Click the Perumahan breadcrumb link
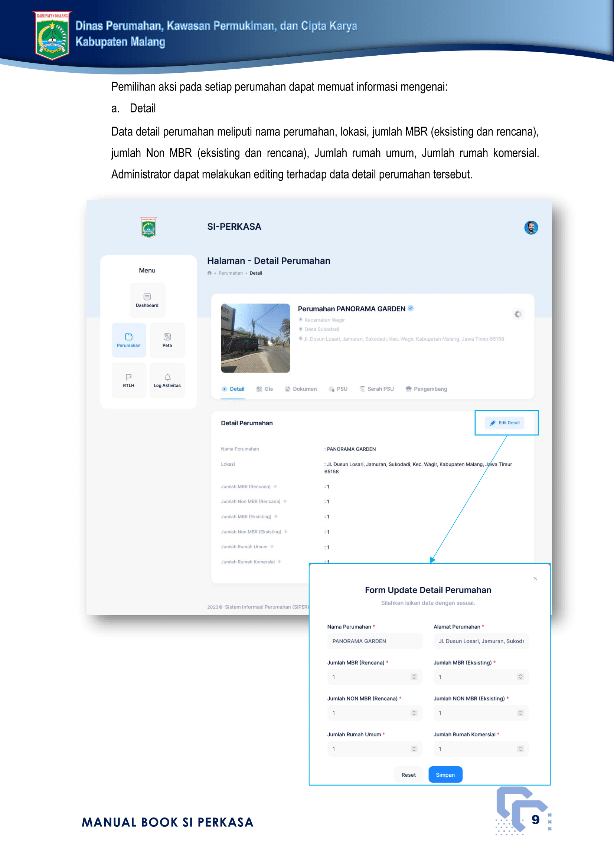Screen dimensions: 614x868 231,273
